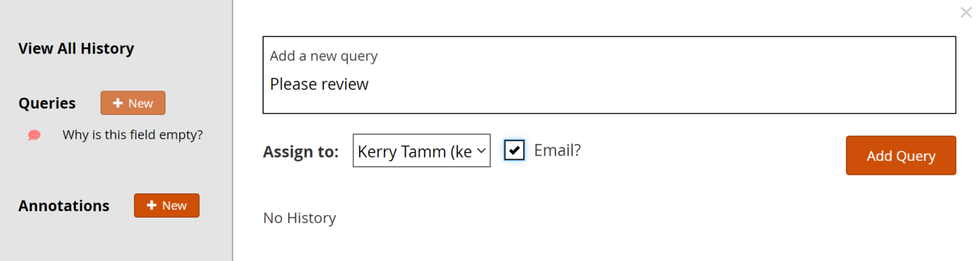
Task: Submit with the Add Query button
Action: pos(900,156)
